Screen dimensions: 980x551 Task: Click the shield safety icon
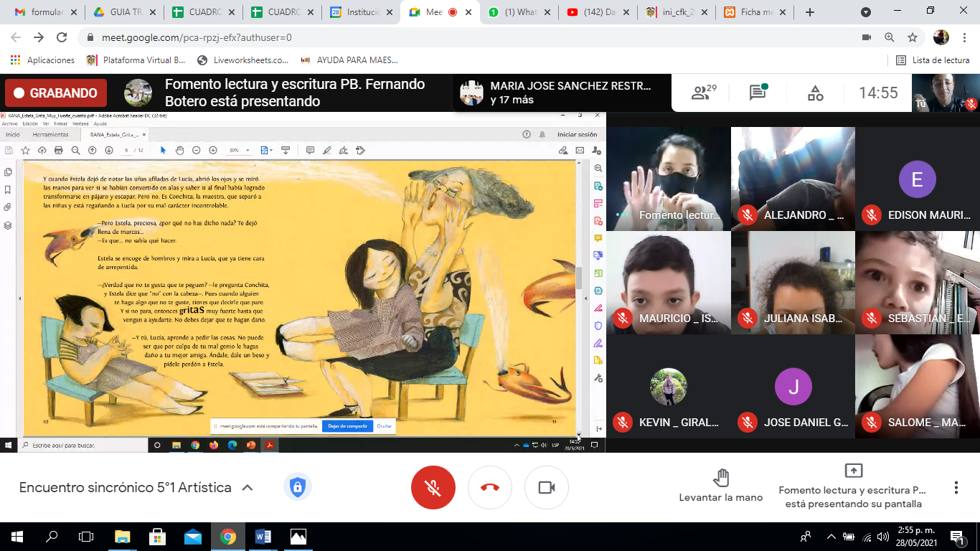coord(297,488)
